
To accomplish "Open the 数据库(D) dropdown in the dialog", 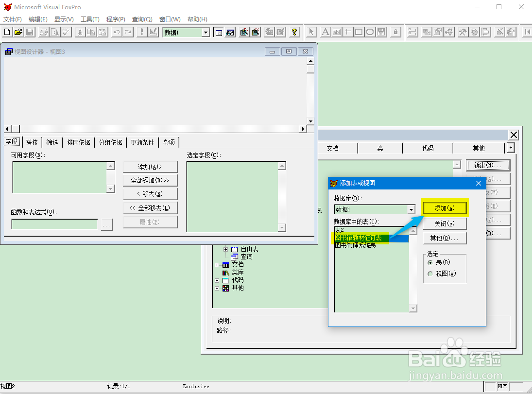I will pos(411,209).
